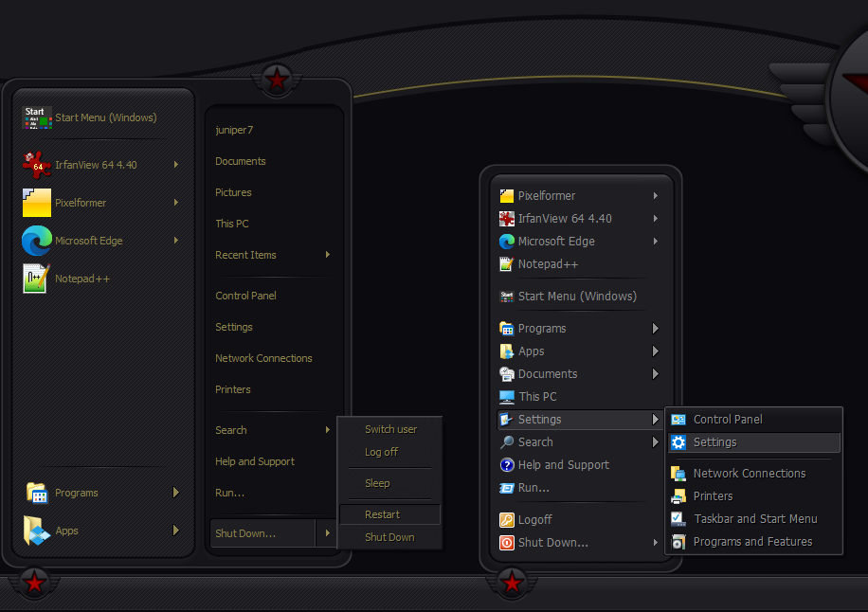
Task: Click the monitor icon beside This PC
Action: 507,397
